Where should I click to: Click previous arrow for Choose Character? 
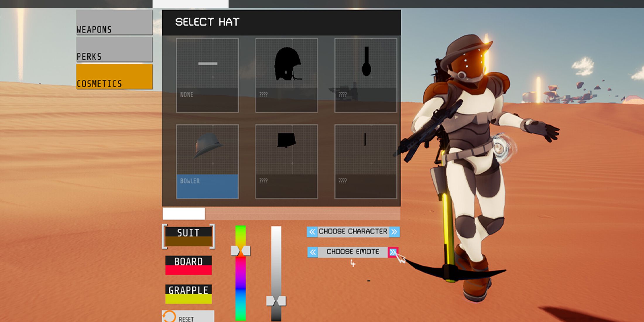click(312, 232)
